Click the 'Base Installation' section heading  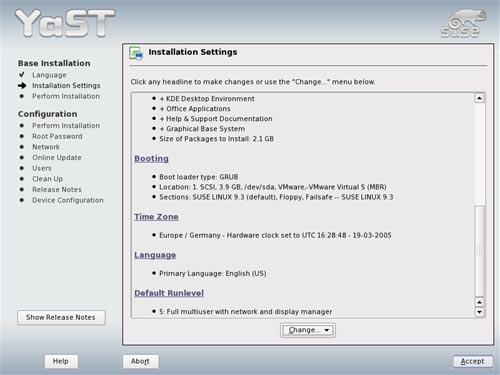click(54, 63)
